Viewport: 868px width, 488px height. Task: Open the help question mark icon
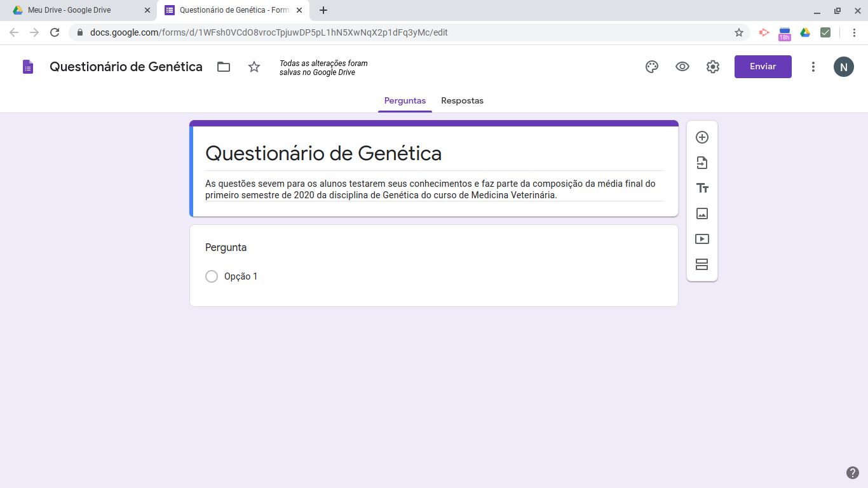point(853,473)
